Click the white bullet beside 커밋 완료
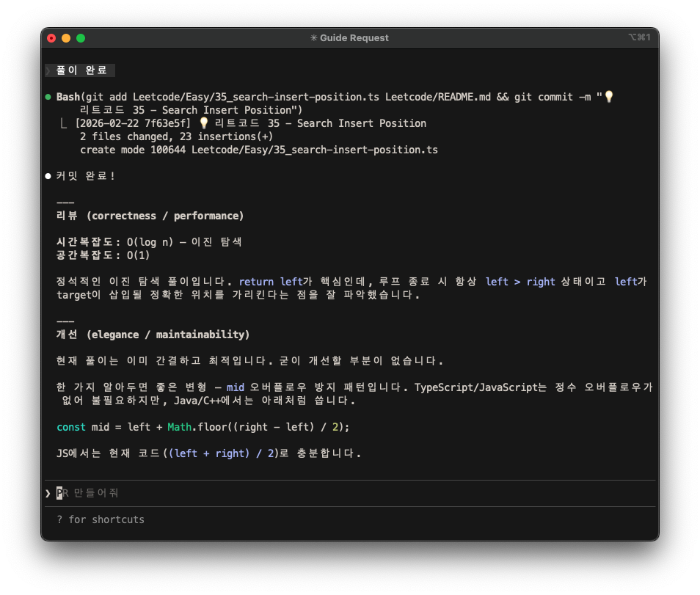This screenshot has width=700, height=595. point(48,176)
